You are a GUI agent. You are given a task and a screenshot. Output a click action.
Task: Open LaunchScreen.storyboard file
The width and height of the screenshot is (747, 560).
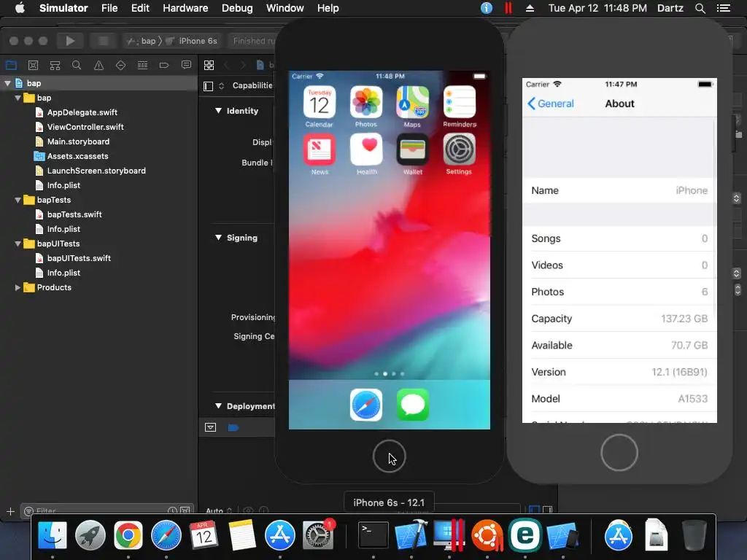(x=96, y=171)
